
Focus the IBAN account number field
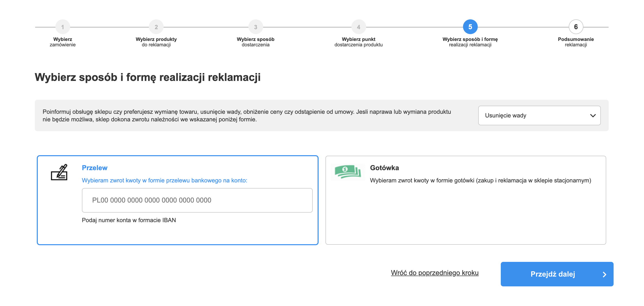(197, 200)
